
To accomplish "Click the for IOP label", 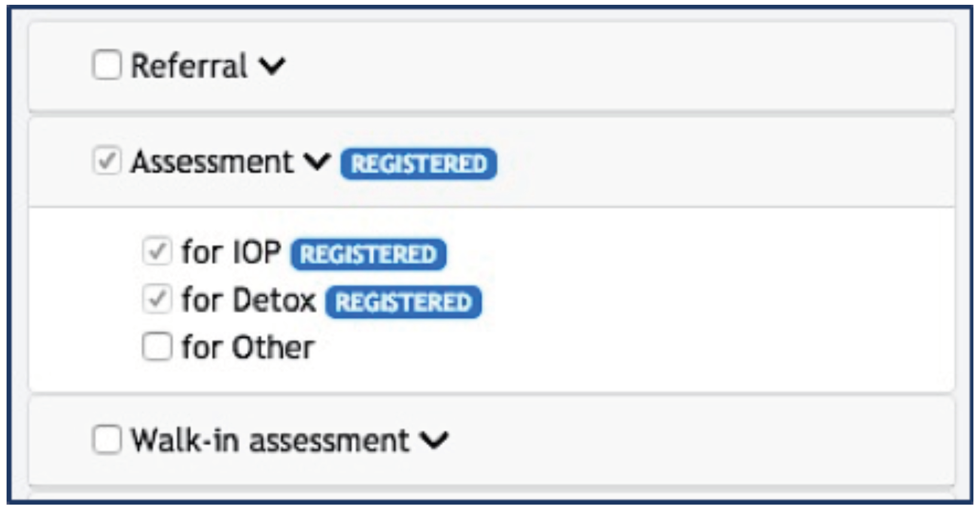I will pos(231,252).
